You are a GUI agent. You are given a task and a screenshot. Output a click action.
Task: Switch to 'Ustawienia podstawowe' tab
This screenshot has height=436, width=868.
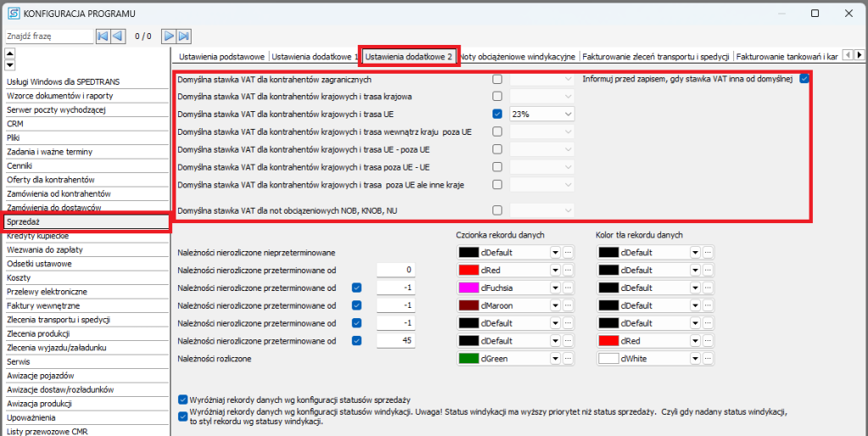click(220, 57)
